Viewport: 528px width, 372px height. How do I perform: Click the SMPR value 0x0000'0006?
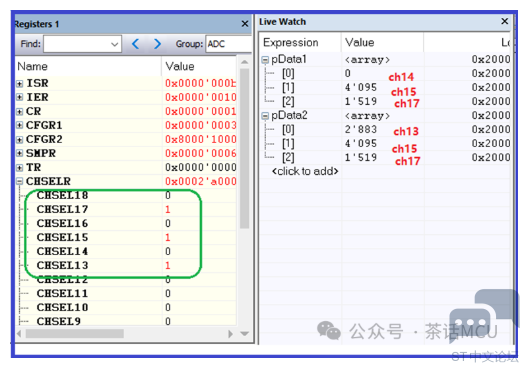pos(201,153)
